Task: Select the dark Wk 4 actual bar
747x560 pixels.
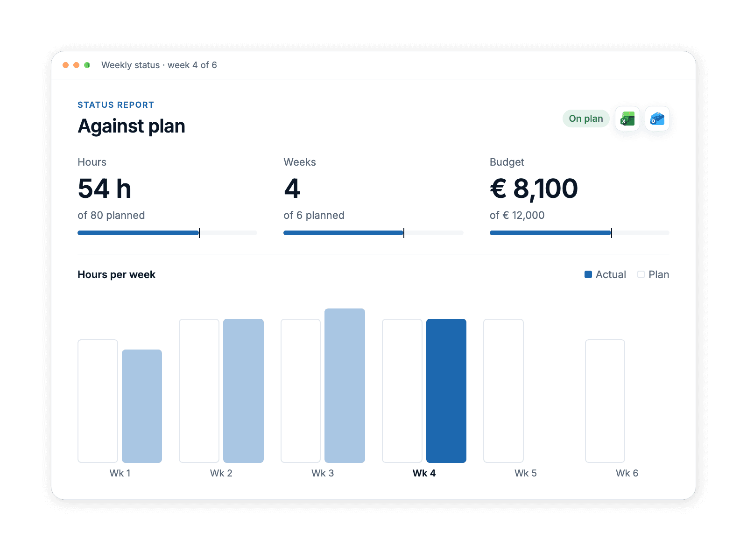Action: [446, 391]
